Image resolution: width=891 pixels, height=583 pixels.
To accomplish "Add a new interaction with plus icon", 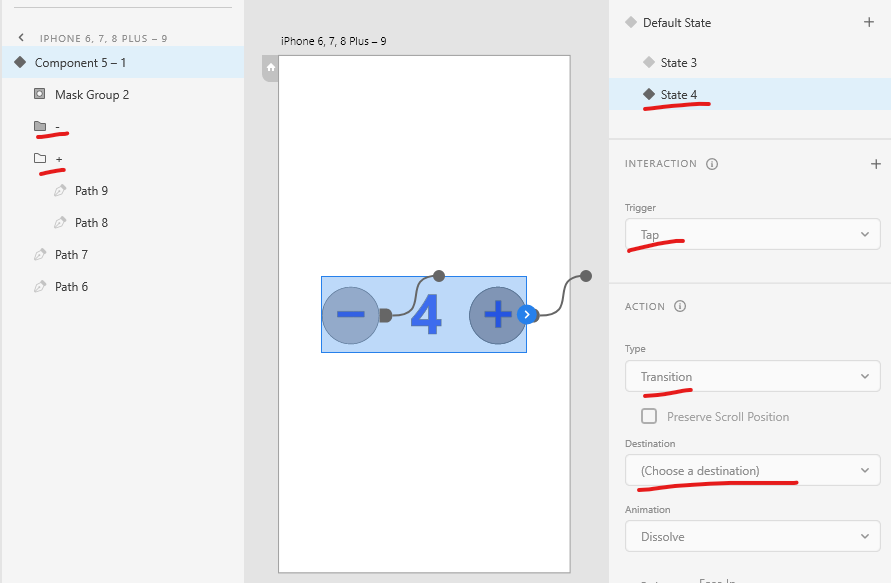I will coord(875,164).
